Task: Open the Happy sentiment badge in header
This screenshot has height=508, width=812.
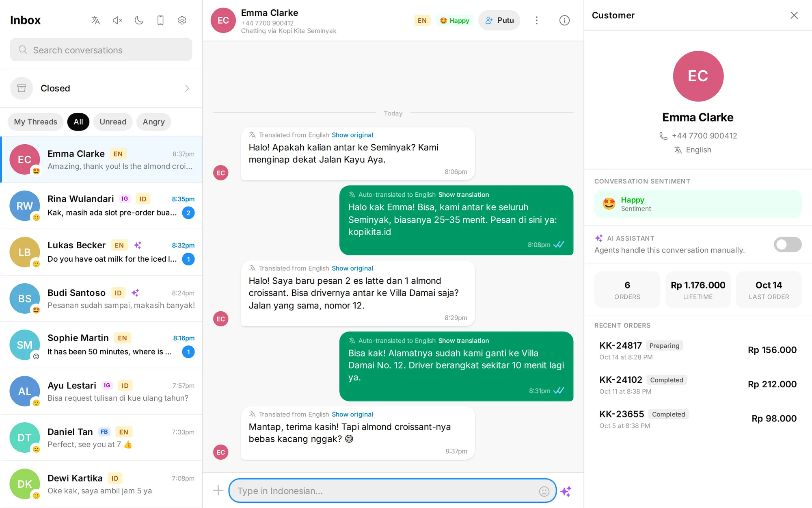Action: (454, 20)
